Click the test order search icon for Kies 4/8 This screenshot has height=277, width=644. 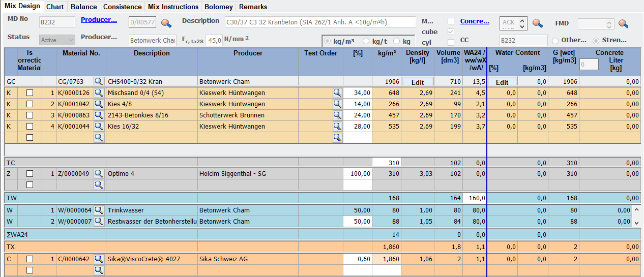(x=337, y=104)
